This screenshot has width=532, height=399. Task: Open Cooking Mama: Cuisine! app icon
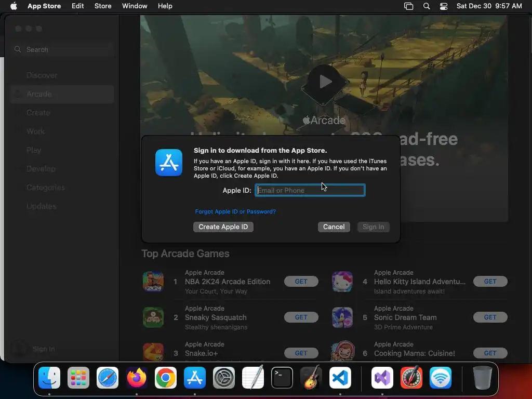[342, 351]
